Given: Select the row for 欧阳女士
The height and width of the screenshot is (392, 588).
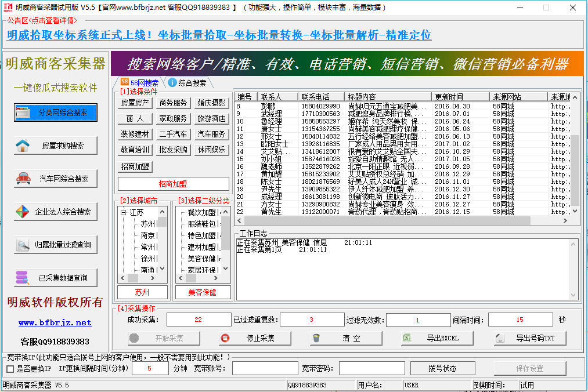Looking at the screenshot, I should pyautogui.click(x=403, y=144).
